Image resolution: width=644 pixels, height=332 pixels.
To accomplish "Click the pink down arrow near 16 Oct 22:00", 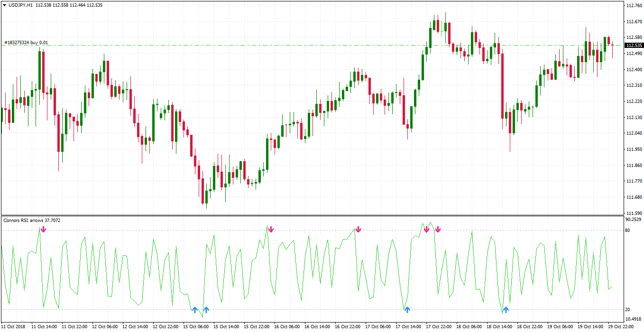I will click(358, 230).
